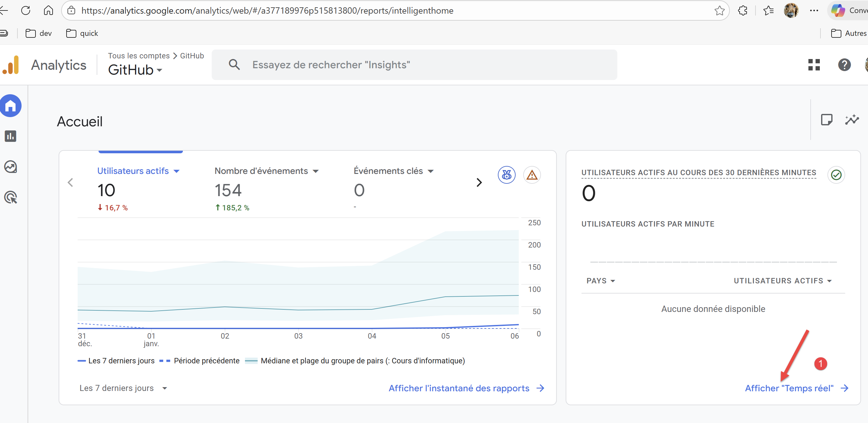Open the Insights sparkline icon
868x423 pixels.
pos(852,120)
